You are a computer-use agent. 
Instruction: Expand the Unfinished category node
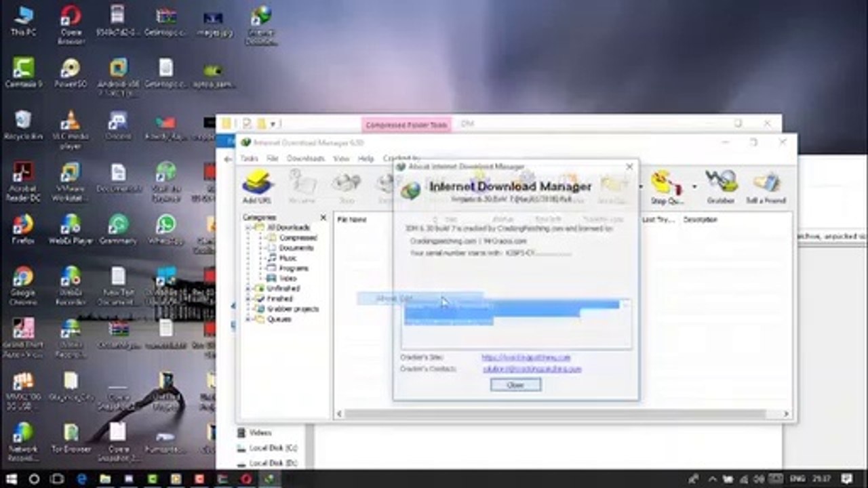pos(249,289)
